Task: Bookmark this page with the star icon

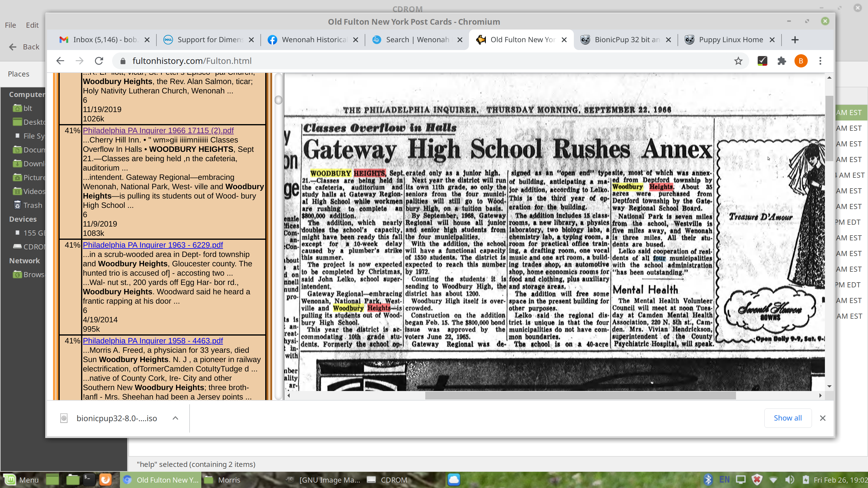Action: click(738, 61)
